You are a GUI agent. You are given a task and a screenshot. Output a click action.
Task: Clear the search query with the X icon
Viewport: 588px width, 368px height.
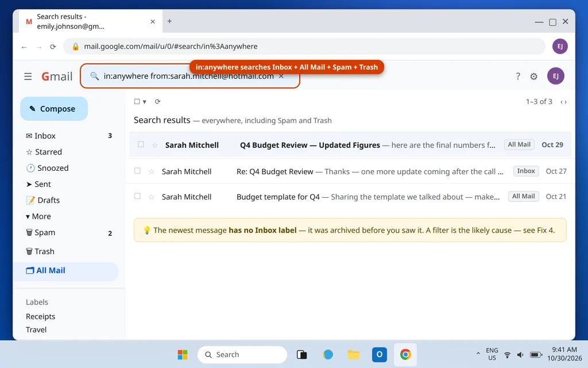click(x=281, y=76)
